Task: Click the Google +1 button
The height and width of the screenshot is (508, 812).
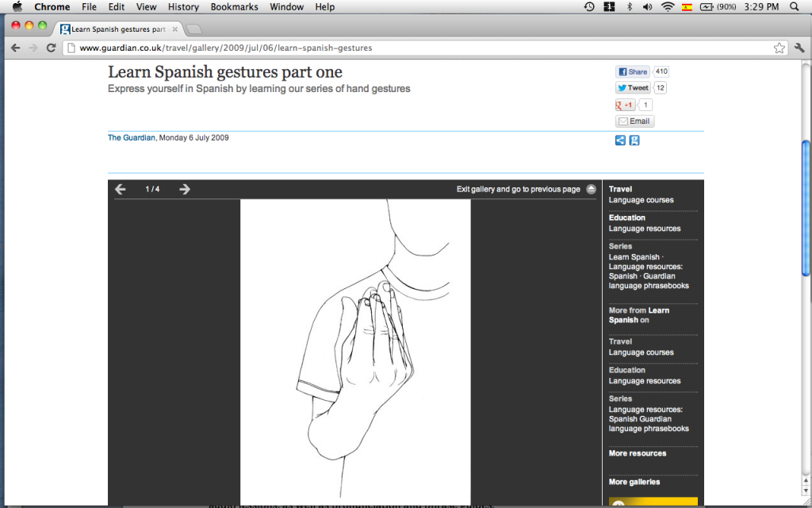Action: point(625,105)
